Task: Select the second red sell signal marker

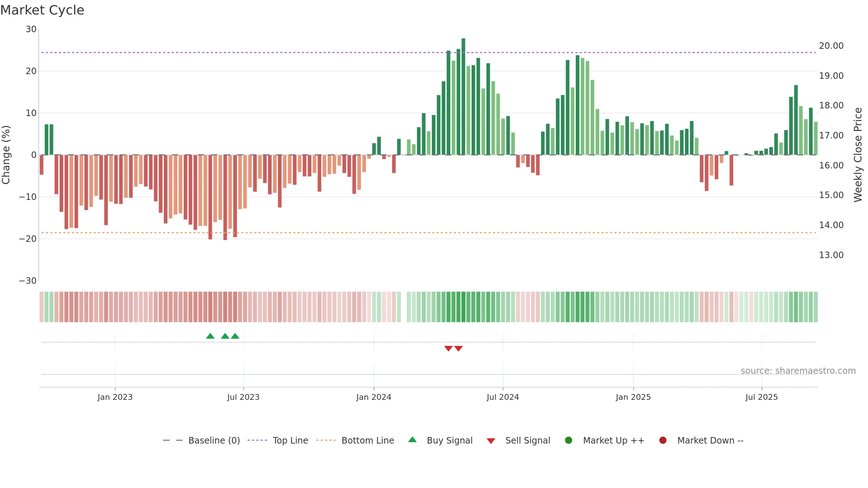Action: (x=459, y=348)
